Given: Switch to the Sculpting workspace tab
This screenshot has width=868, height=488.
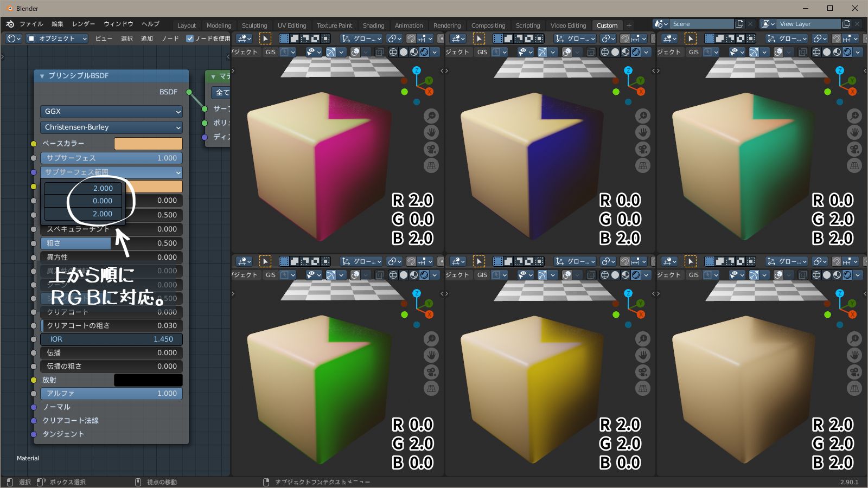Looking at the screenshot, I should tap(254, 25).
